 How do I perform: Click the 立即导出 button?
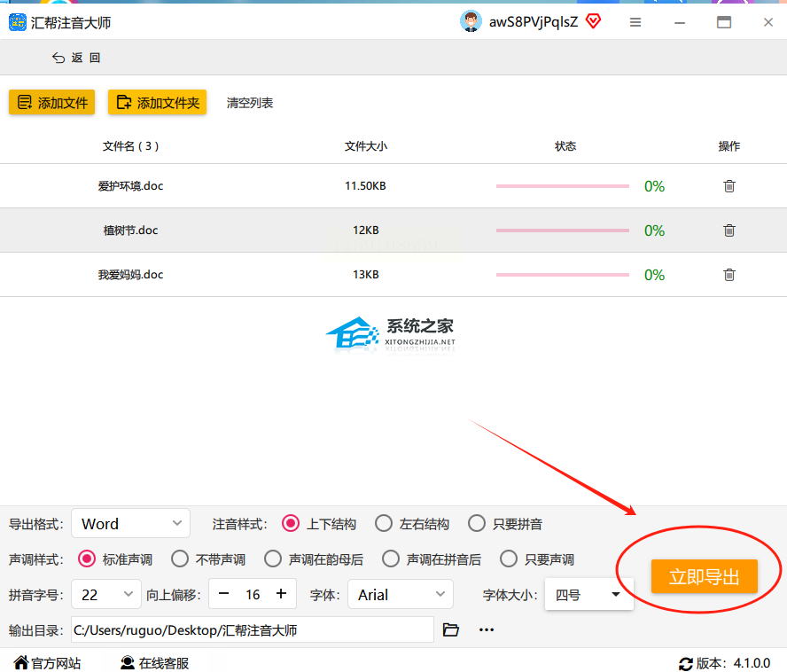705,576
